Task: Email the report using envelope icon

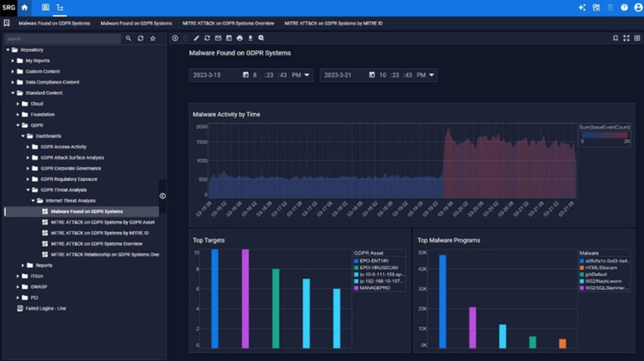Action: click(218, 38)
